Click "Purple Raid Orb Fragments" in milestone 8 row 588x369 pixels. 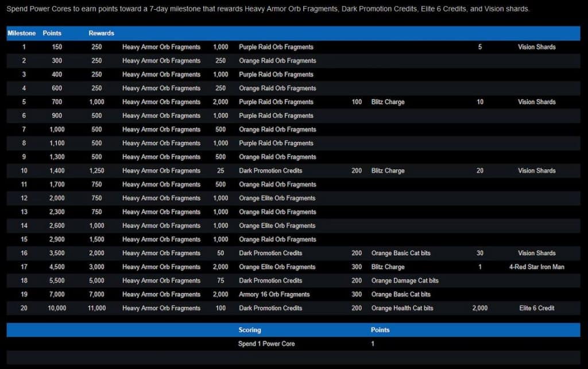click(276, 143)
